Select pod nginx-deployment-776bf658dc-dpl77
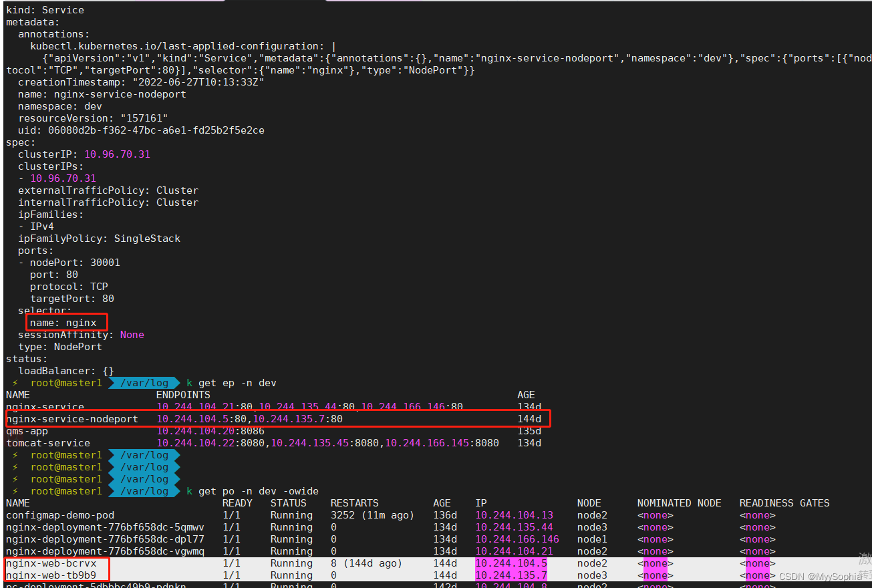Image resolution: width=872 pixels, height=588 pixels. pyautogui.click(x=105, y=539)
